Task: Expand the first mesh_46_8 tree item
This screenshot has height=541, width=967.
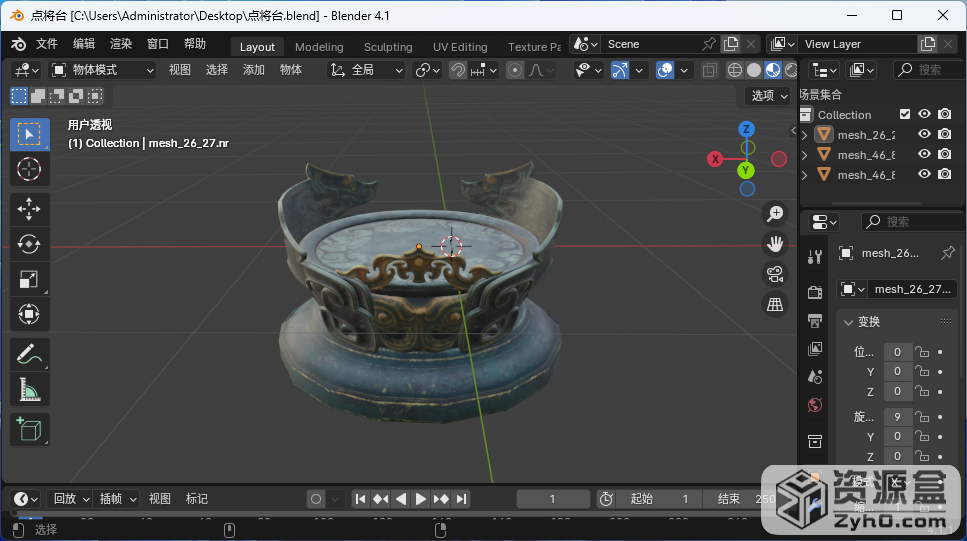Action: [805, 155]
